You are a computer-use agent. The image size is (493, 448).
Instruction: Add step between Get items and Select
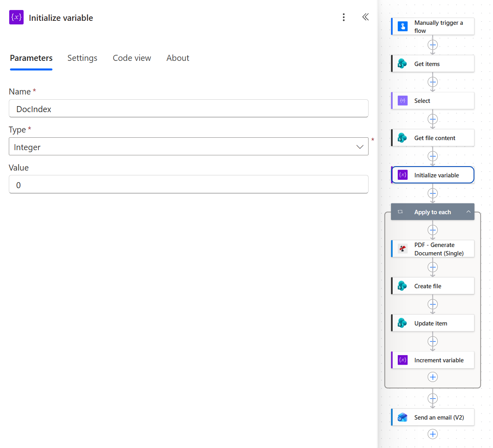(x=433, y=82)
